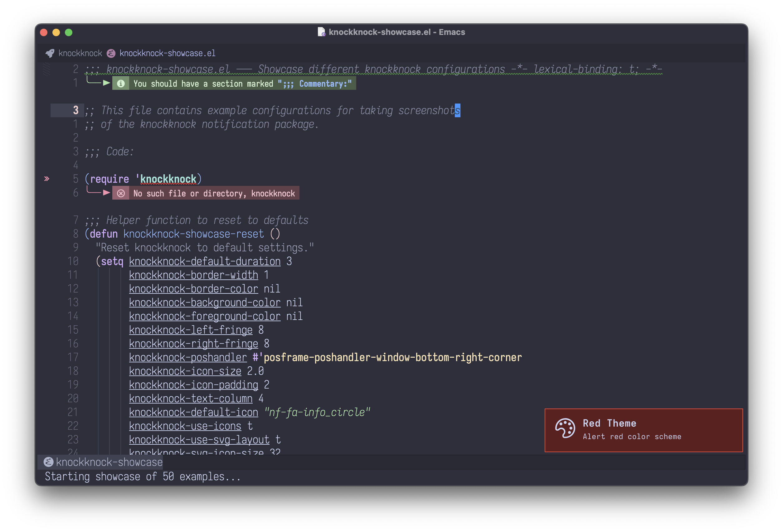Click the string "nf-fa-info_circle"
The image size is (783, 532).
pyautogui.click(x=317, y=412)
